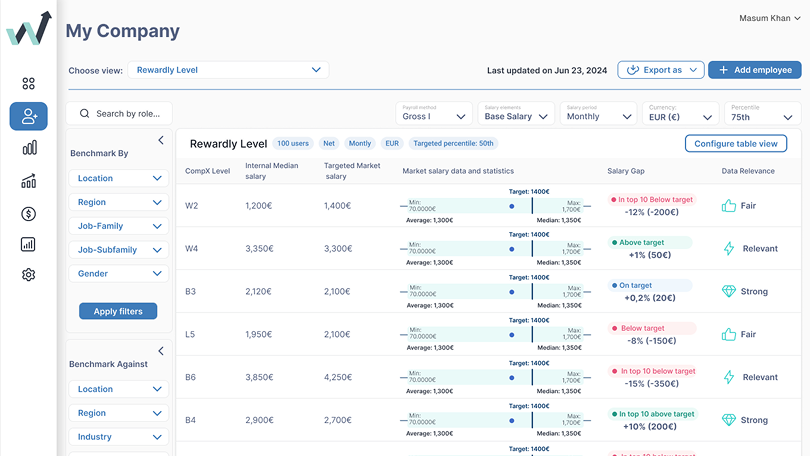Open the Percentile 75th dropdown
Image resolution: width=810 pixels, height=456 pixels.
[x=763, y=113]
